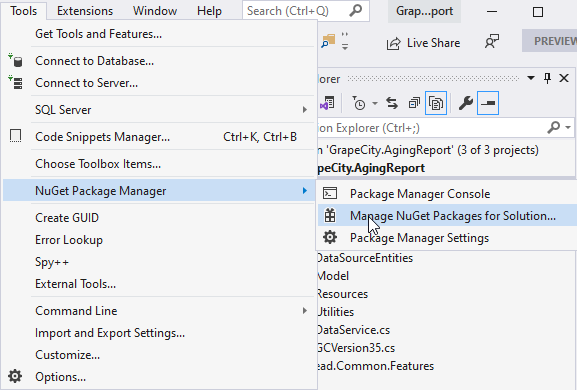Open Options...

point(159,377)
